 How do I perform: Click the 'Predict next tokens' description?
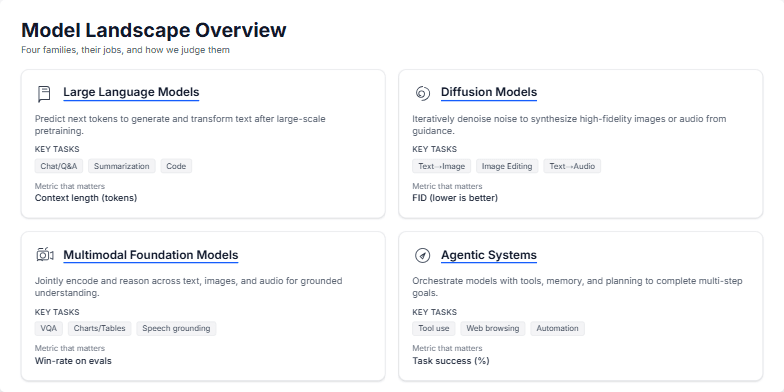180,125
